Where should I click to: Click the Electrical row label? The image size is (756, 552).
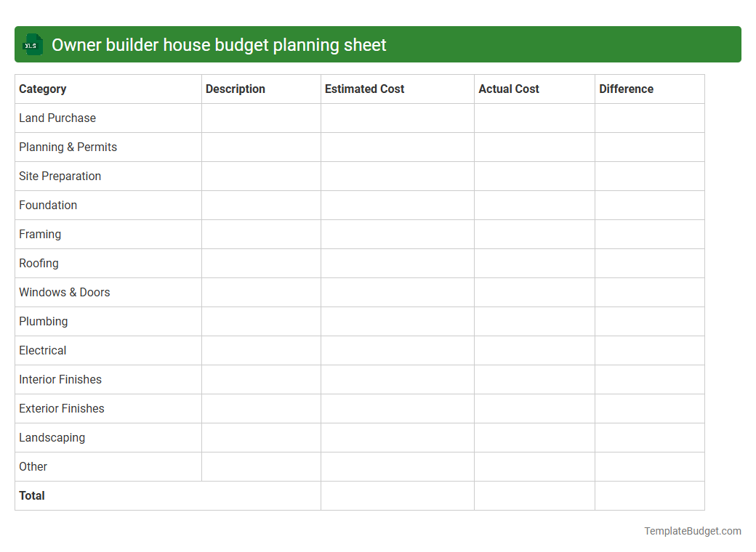(x=42, y=350)
